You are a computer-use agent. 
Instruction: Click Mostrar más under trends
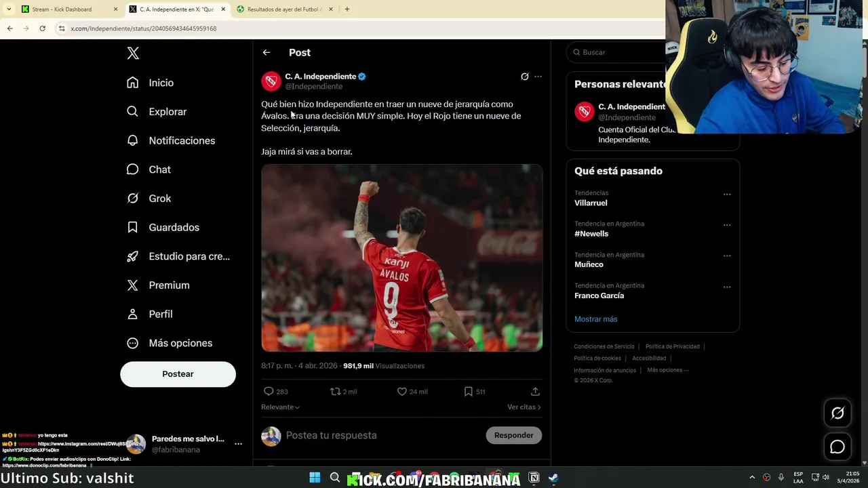pyautogui.click(x=596, y=319)
